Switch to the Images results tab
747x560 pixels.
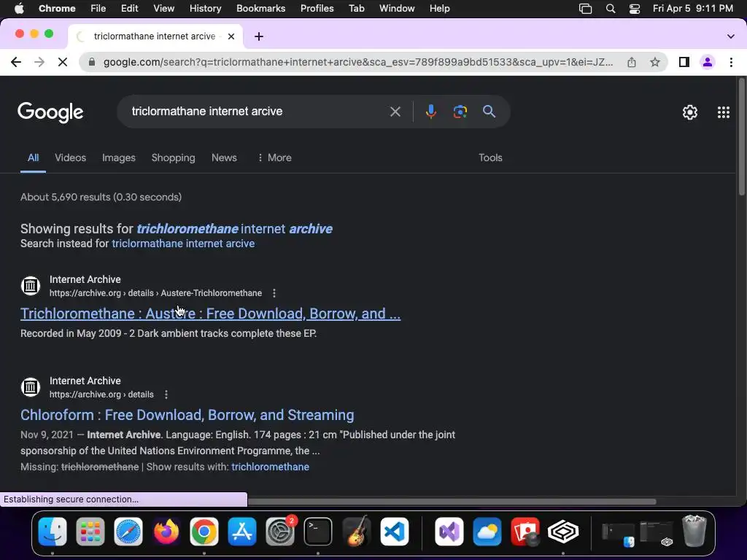point(119,157)
